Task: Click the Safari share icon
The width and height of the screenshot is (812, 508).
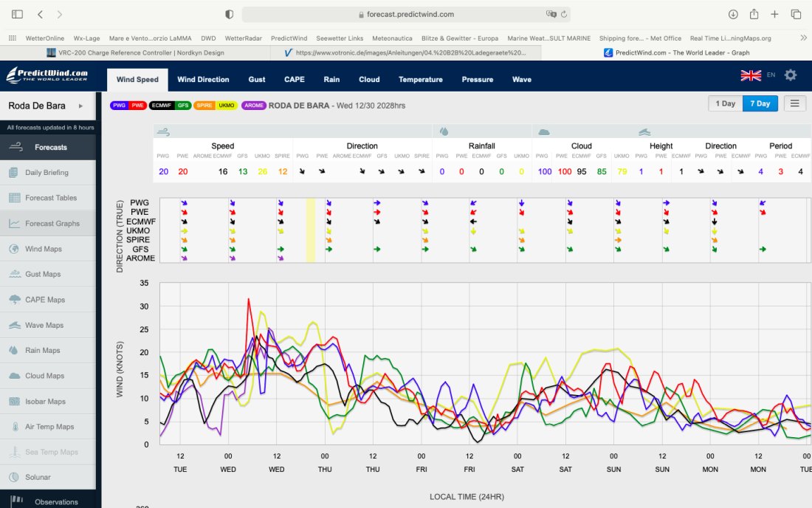Action: [x=754, y=14]
